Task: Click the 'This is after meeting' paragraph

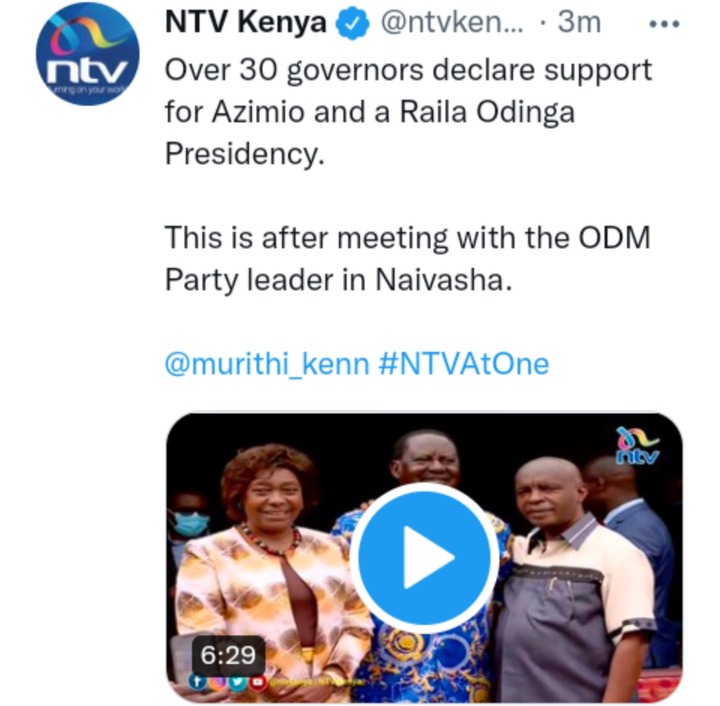Action: click(408, 258)
